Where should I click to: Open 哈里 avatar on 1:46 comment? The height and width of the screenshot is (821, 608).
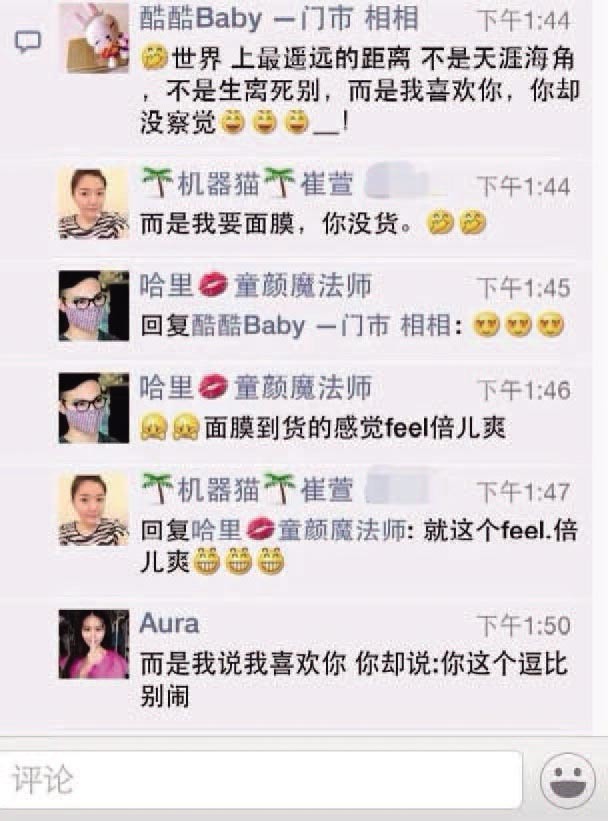(94, 408)
